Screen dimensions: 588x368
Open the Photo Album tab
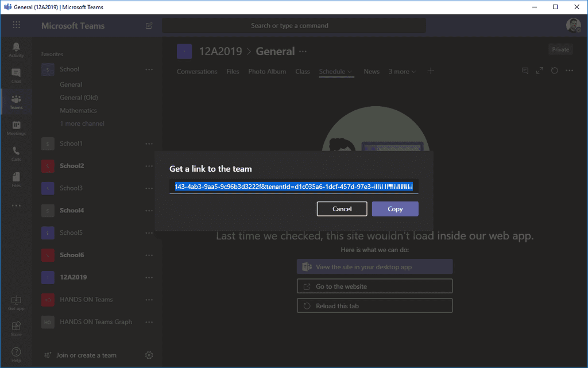[267, 72]
